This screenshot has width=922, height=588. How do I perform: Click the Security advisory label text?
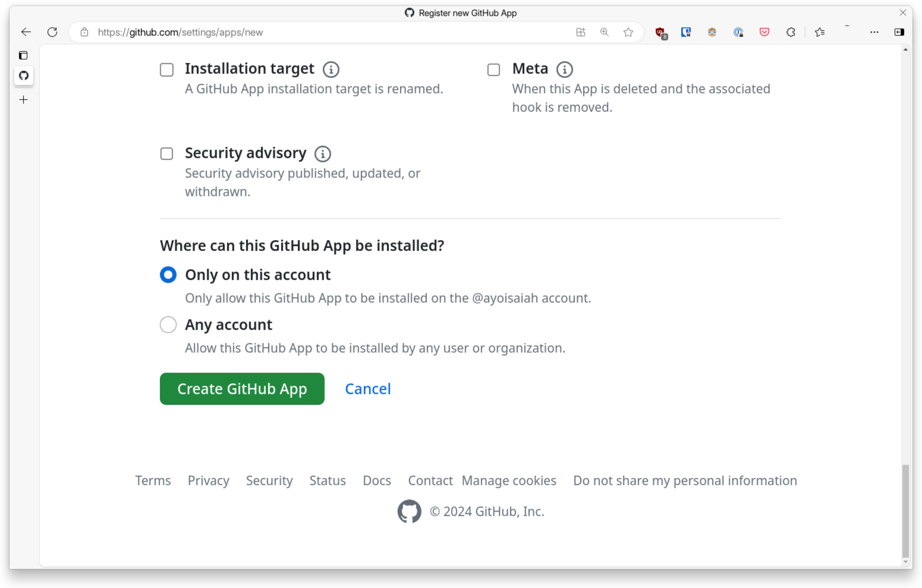246,153
